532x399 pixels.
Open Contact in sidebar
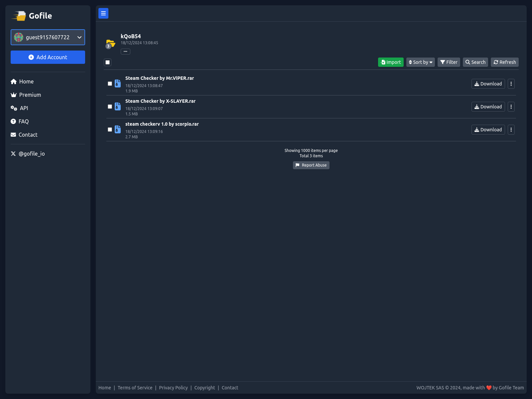24,135
